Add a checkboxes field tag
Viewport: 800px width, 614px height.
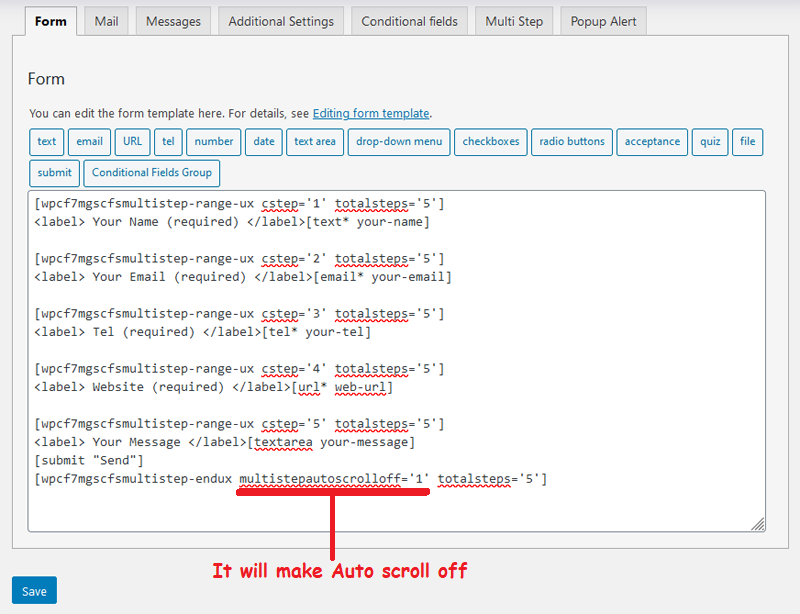click(x=491, y=142)
